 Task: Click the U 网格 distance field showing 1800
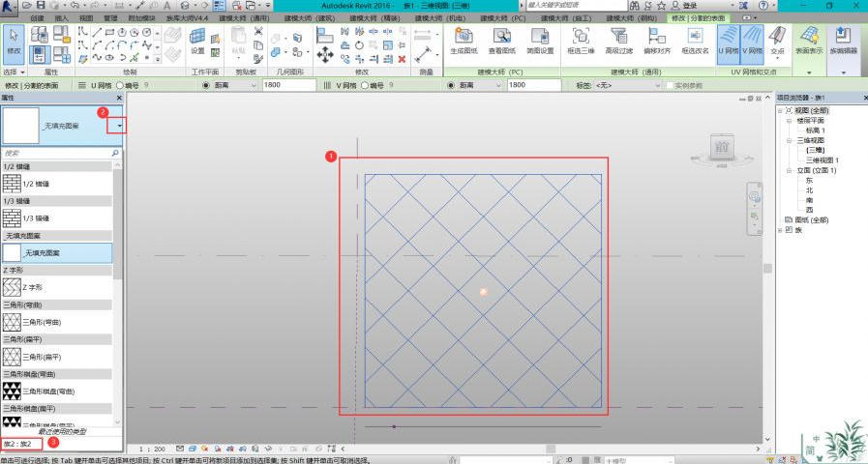[289, 85]
